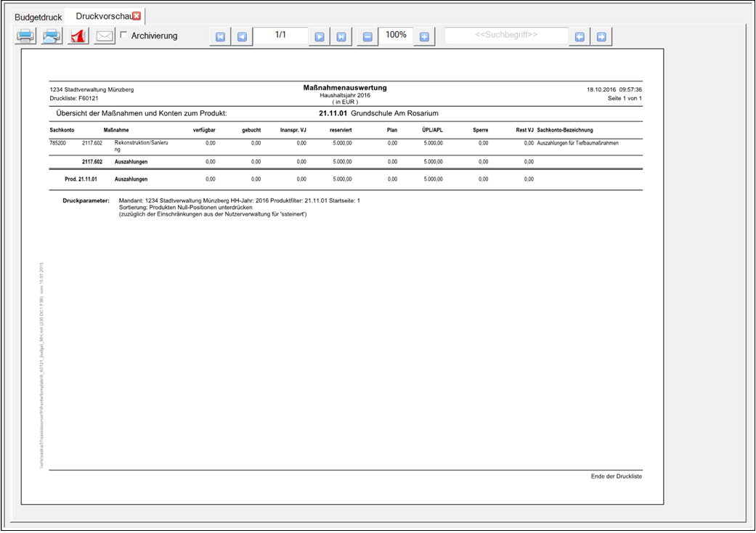This screenshot has height=533, width=756.
Task: Zoom in with the plus button
Action: [425, 37]
